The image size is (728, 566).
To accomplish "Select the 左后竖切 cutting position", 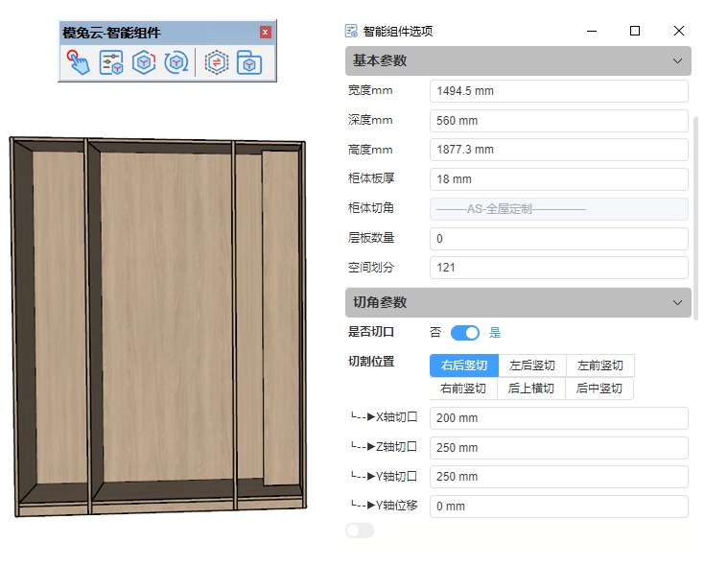I will [x=532, y=366].
